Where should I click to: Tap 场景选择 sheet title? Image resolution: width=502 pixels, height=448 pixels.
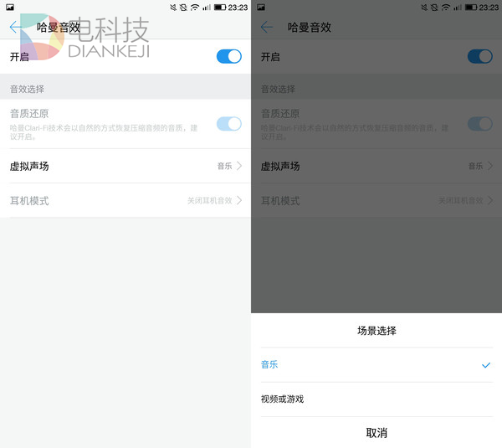pos(376,331)
